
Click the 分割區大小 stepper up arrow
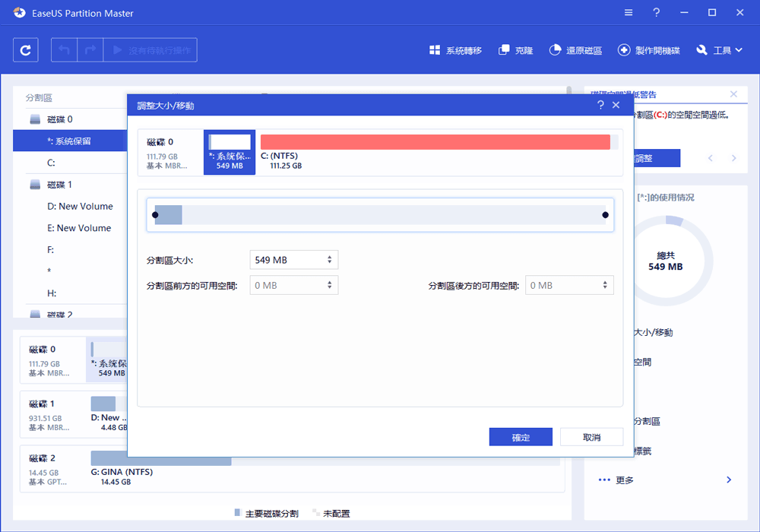coord(328,255)
